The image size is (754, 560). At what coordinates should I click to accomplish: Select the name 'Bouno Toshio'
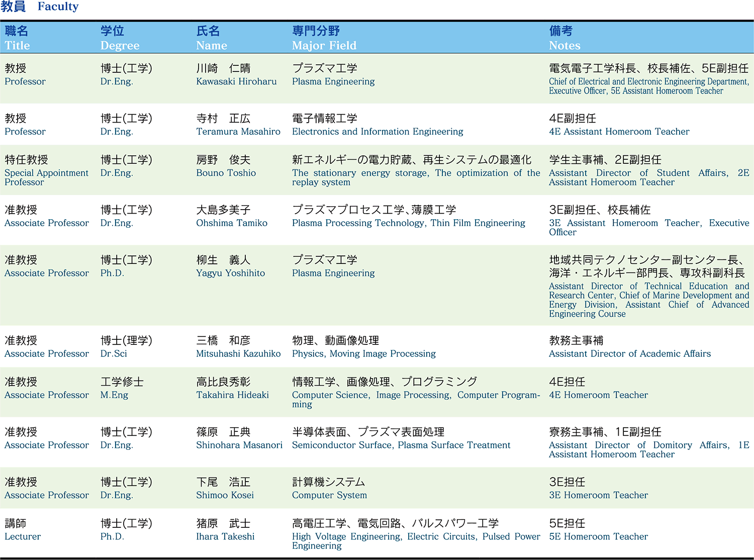pyautogui.click(x=226, y=173)
